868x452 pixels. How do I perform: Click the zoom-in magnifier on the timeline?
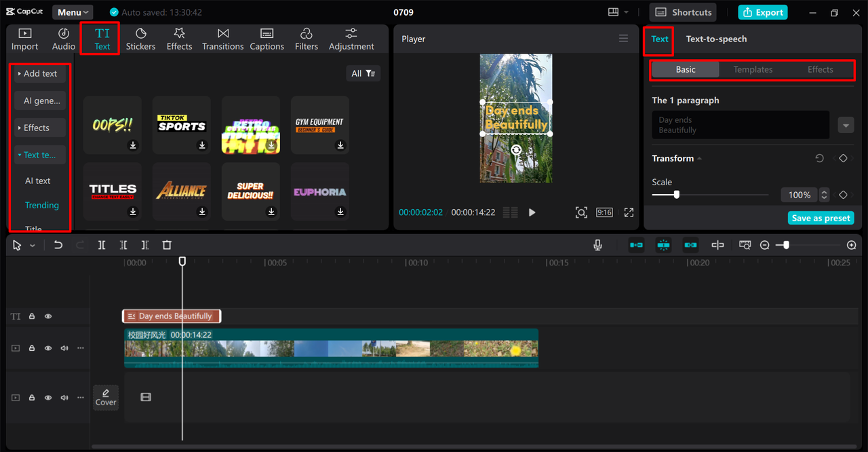coord(852,245)
